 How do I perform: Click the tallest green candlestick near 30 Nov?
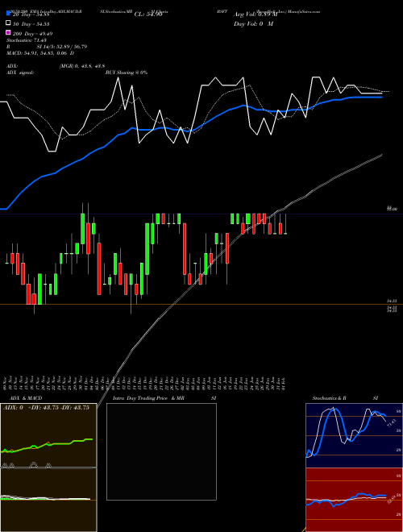pyautogui.click(x=82, y=228)
